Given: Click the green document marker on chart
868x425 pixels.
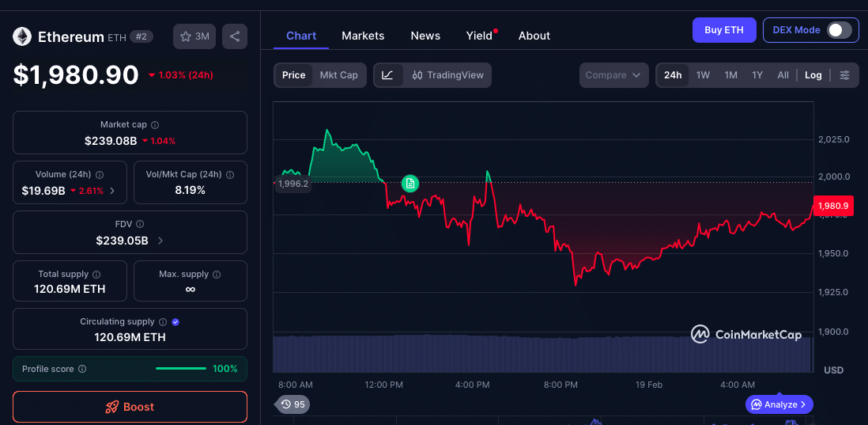Looking at the screenshot, I should 410,184.
